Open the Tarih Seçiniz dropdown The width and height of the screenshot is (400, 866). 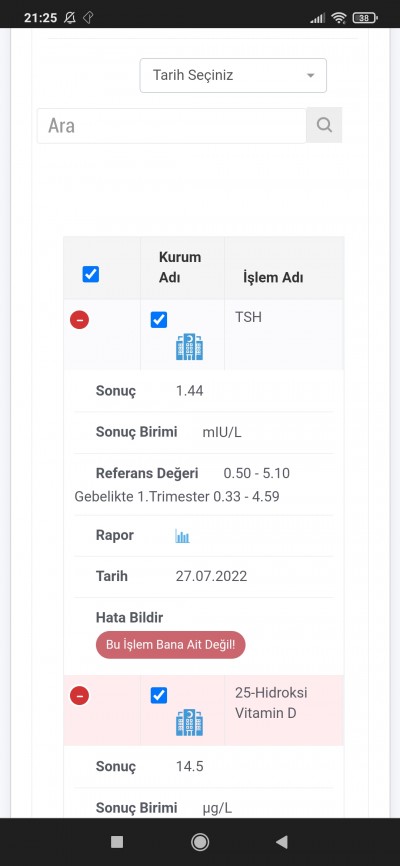pos(233,75)
